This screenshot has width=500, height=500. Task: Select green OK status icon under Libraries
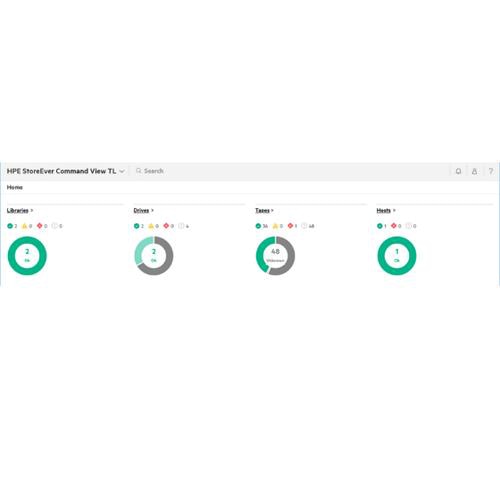[x=10, y=226]
